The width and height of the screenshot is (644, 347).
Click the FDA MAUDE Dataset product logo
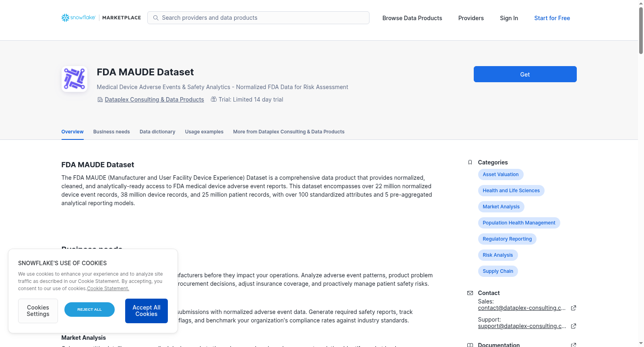pyautogui.click(x=74, y=79)
